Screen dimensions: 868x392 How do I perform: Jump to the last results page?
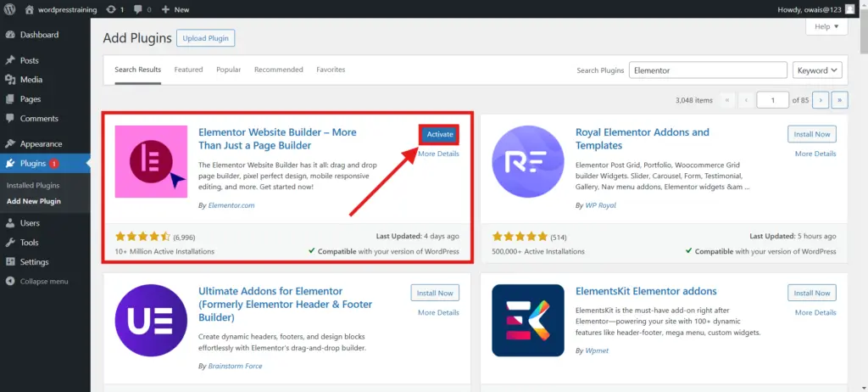pos(840,100)
